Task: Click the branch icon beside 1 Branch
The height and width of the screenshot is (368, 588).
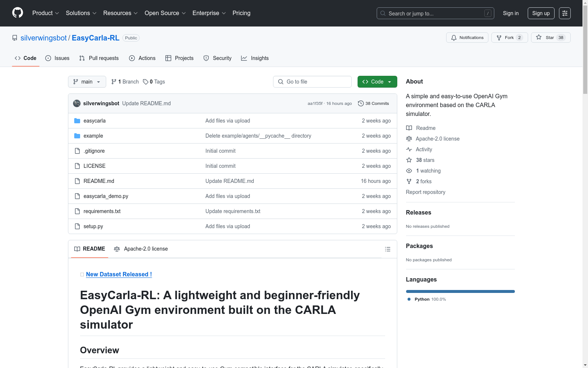Action: coord(114,82)
